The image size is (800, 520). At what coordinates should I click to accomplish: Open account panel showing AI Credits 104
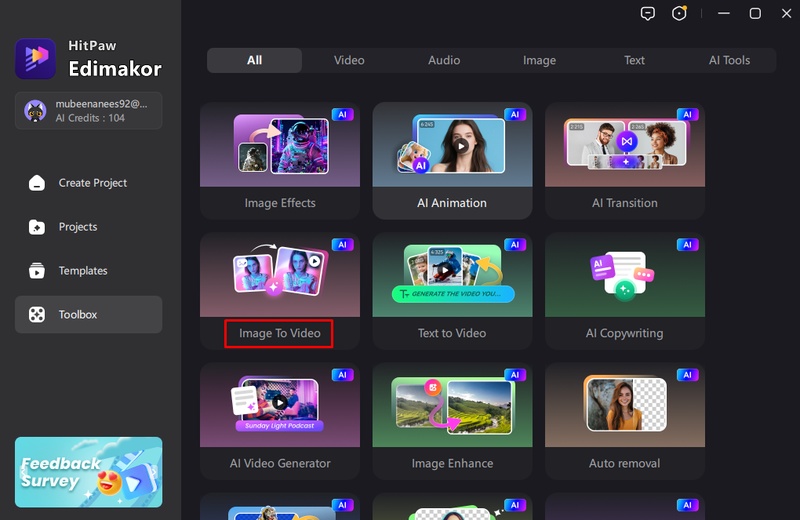(x=89, y=111)
